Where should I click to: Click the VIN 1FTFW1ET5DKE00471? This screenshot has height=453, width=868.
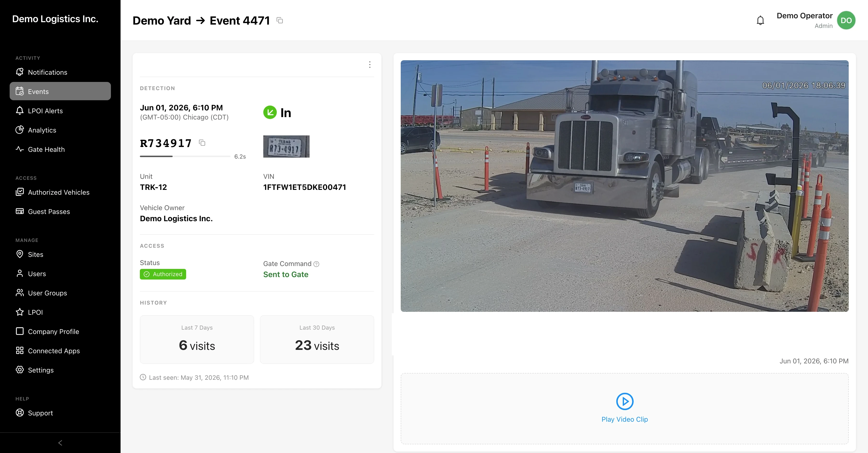coord(305,187)
